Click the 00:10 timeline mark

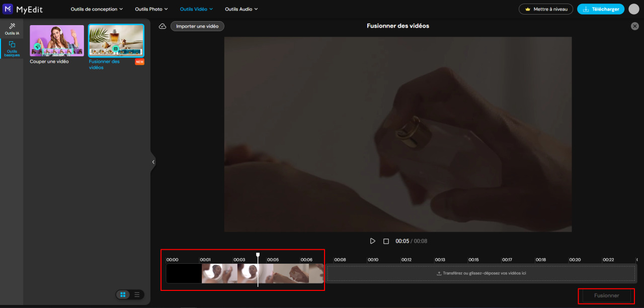(x=373, y=260)
